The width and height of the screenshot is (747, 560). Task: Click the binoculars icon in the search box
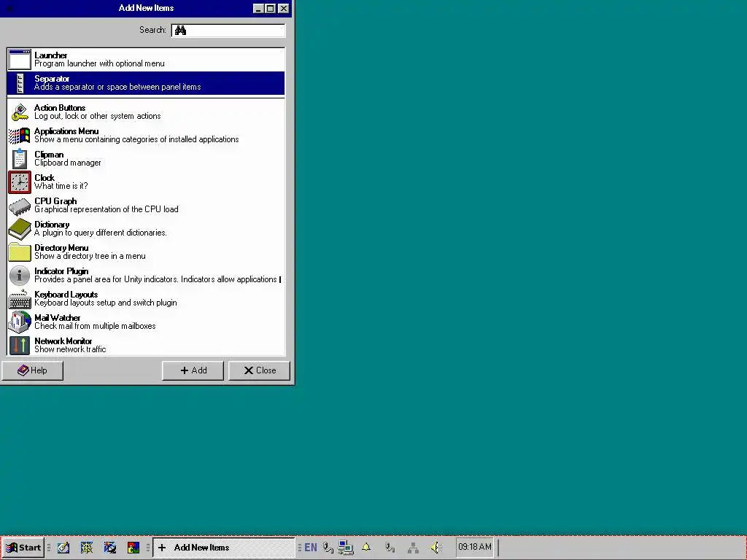click(181, 31)
